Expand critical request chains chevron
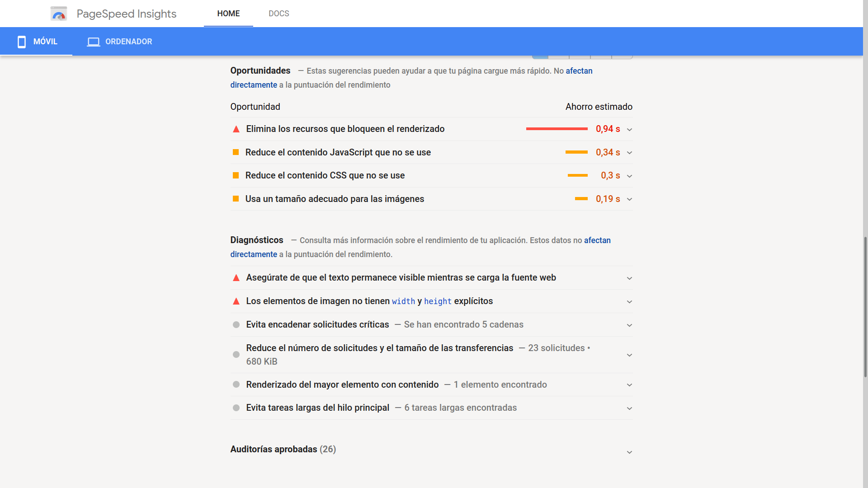This screenshot has height=488, width=868. pyautogui.click(x=629, y=325)
